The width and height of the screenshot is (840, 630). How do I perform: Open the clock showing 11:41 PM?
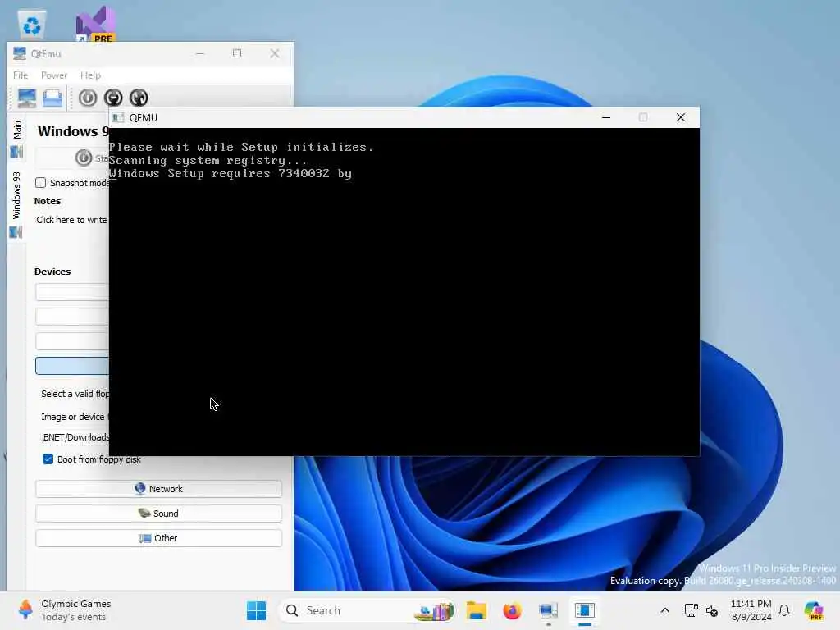pyautogui.click(x=751, y=610)
